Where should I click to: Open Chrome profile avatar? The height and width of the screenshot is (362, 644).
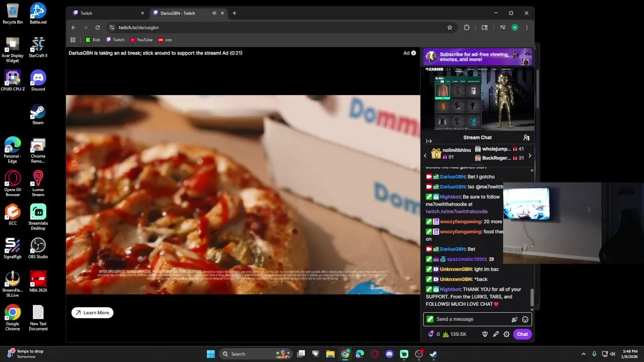click(515, 28)
